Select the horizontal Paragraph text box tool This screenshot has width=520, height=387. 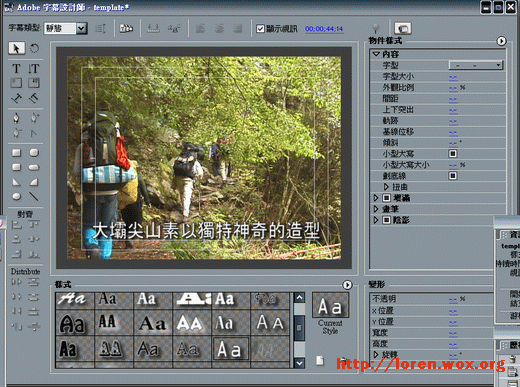tap(16, 83)
